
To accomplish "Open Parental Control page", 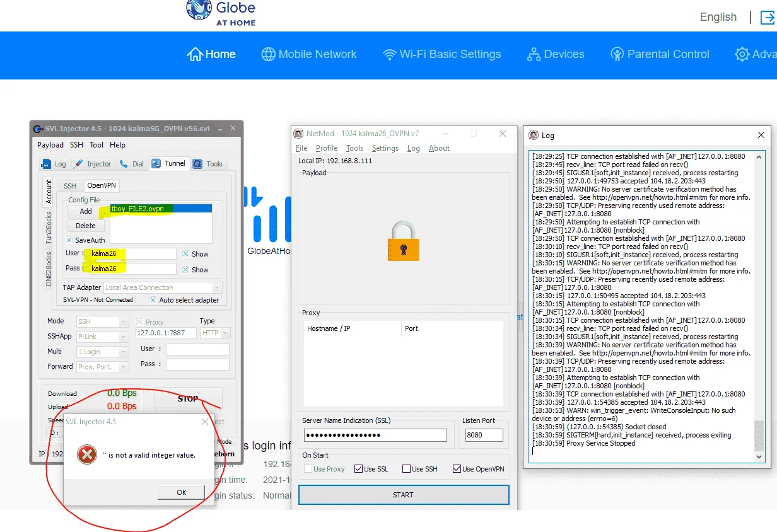I will pos(660,54).
